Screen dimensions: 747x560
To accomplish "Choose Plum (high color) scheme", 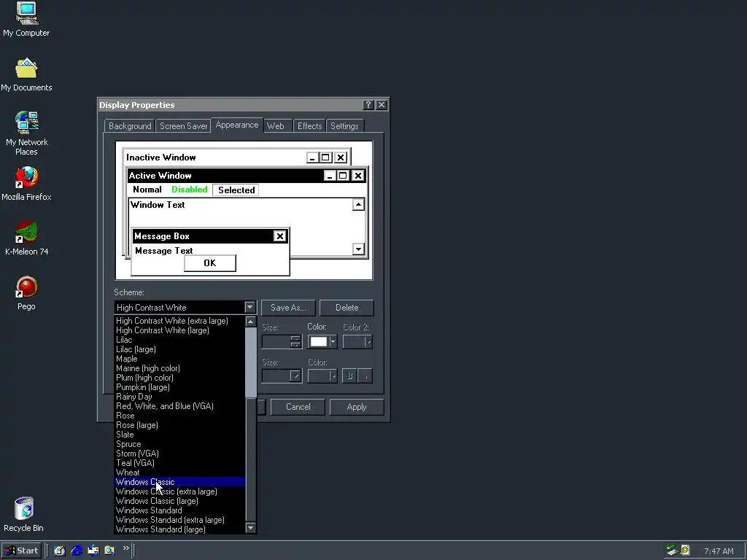I will (x=179, y=378).
